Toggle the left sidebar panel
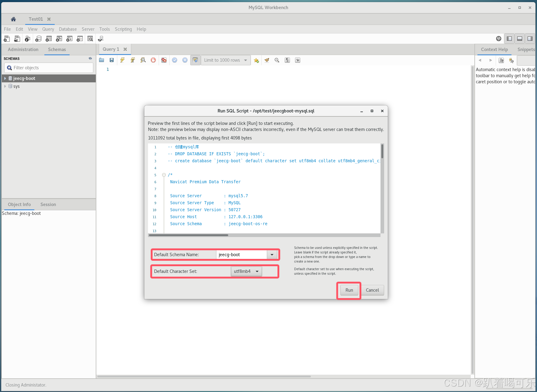 click(509, 39)
